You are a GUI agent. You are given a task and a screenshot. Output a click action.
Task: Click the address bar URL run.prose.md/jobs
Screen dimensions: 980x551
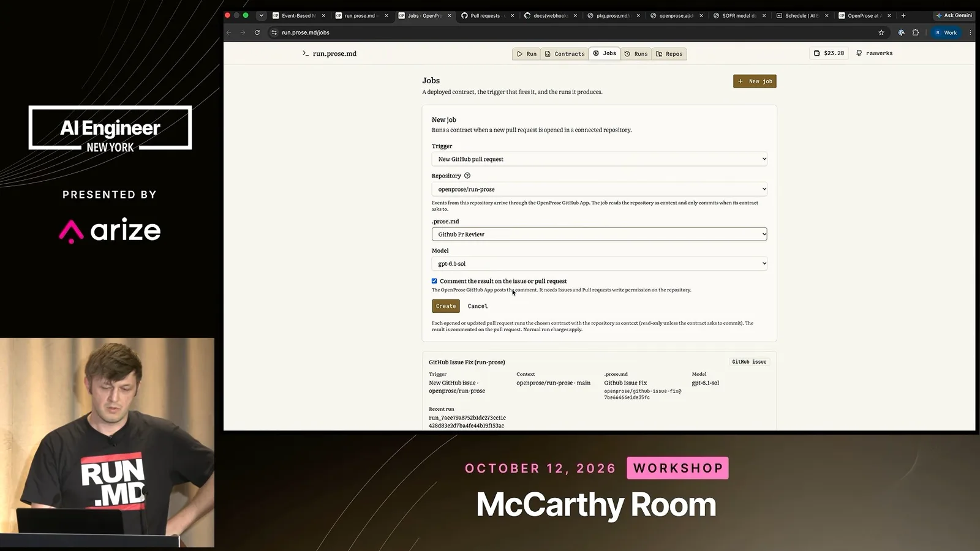tap(306, 32)
